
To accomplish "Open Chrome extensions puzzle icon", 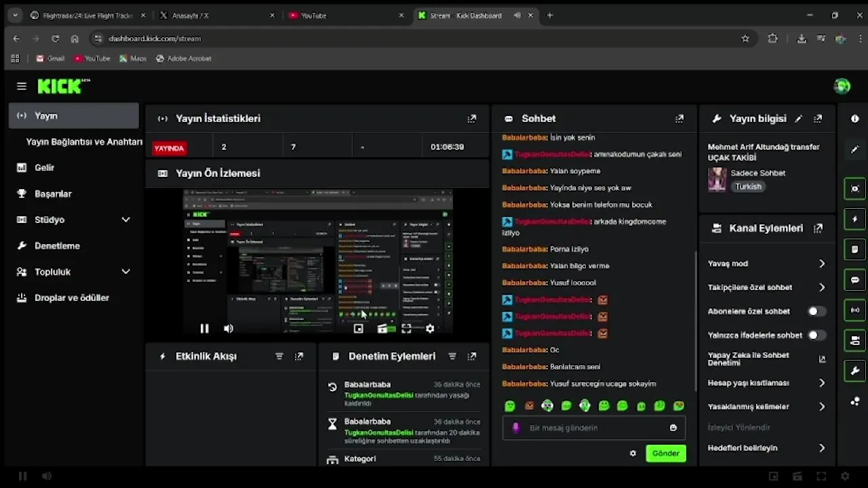I will 772,39.
